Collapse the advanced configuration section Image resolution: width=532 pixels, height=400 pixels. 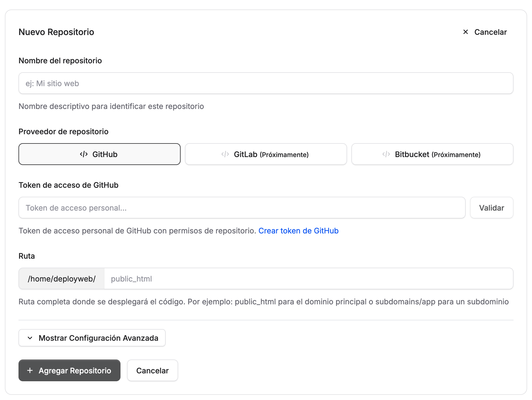tap(92, 338)
